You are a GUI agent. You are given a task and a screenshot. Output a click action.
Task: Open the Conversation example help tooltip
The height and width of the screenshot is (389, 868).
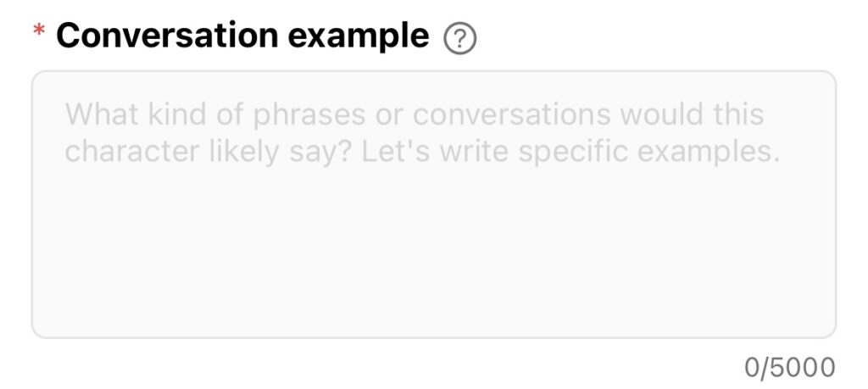[x=460, y=39]
